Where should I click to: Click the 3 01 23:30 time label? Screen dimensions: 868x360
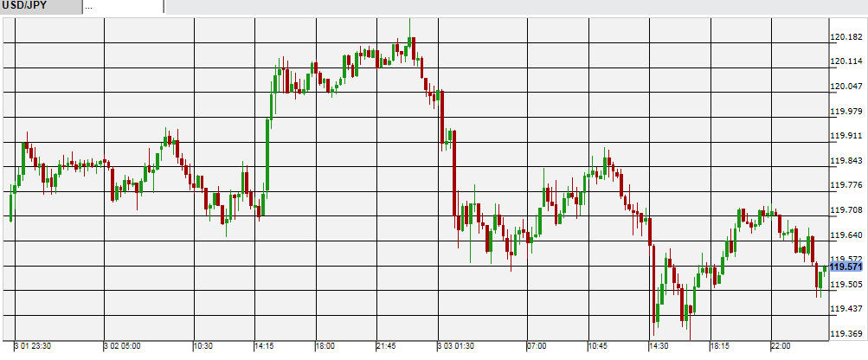coord(32,346)
